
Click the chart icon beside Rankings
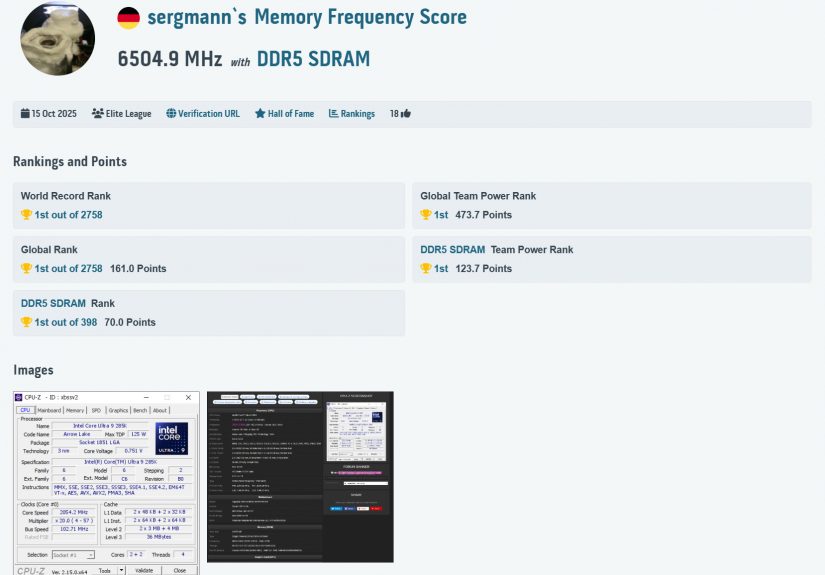(x=334, y=114)
